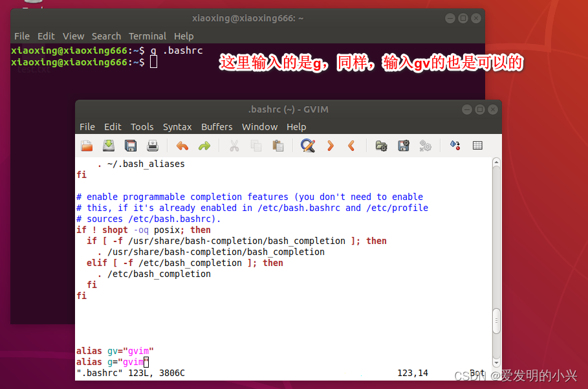The image size is (588, 389).
Task: Click the Make/build icon in GVIM toolbar
Action: click(455, 146)
